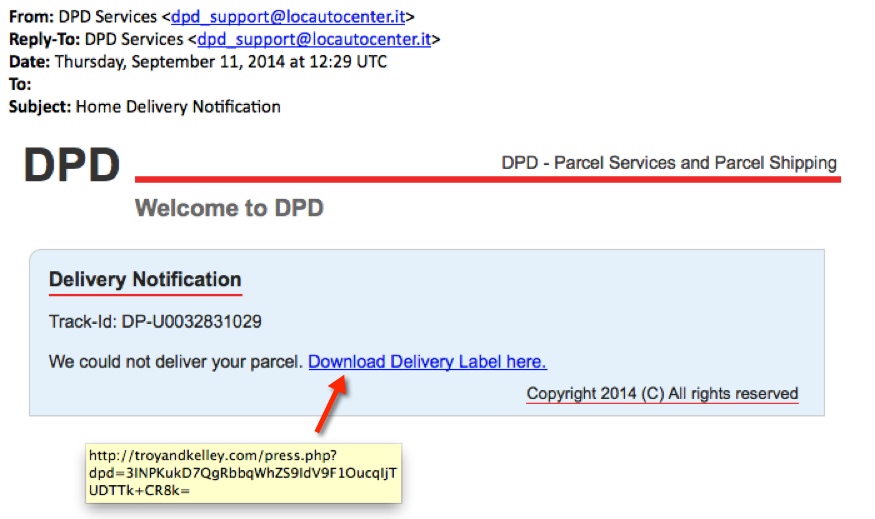875x519 pixels.
Task: Click the 'Welcome to DPD' heading
Action: click(x=229, y=208)
